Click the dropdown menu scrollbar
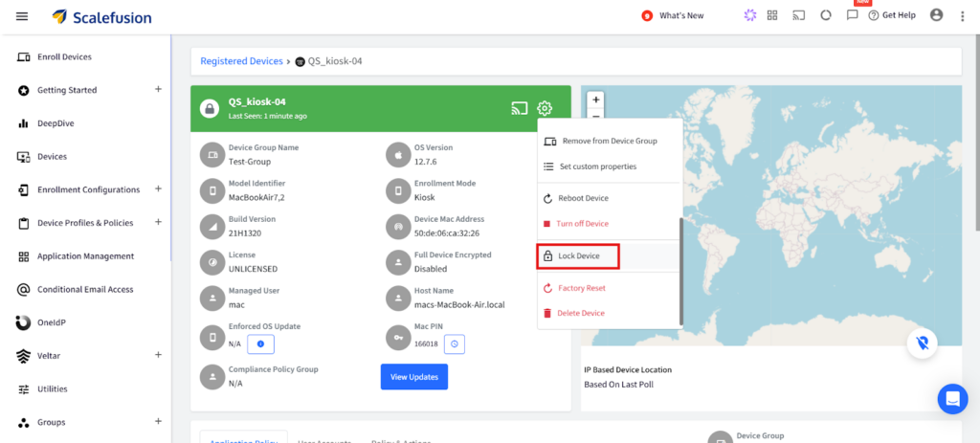The image size is (980, 443). pyautogui.click(x=681, y=271)
